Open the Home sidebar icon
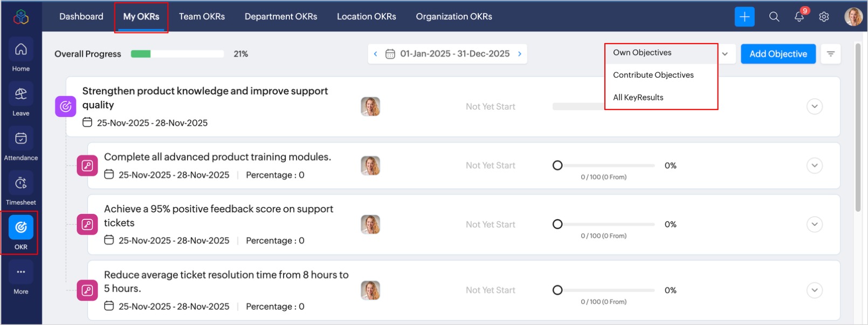This screenshot has width=868, height=325. pyautogui.click(x=21, y=50)
